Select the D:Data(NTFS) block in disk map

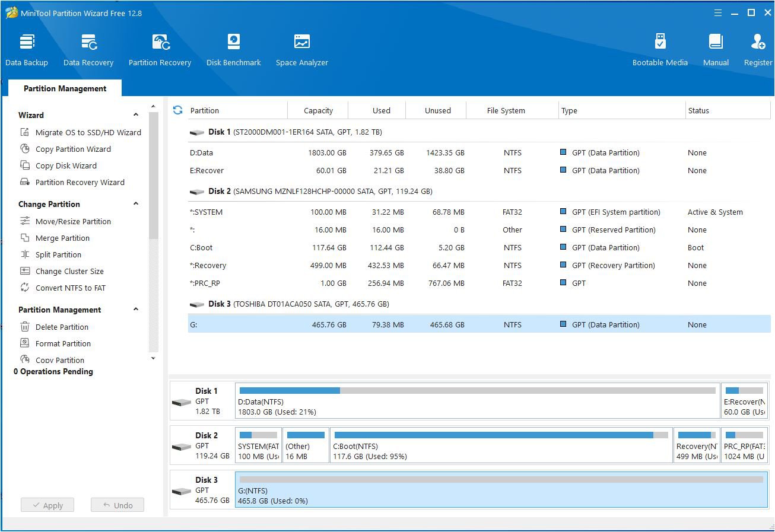pyautogui.click(x=477, y=401)
